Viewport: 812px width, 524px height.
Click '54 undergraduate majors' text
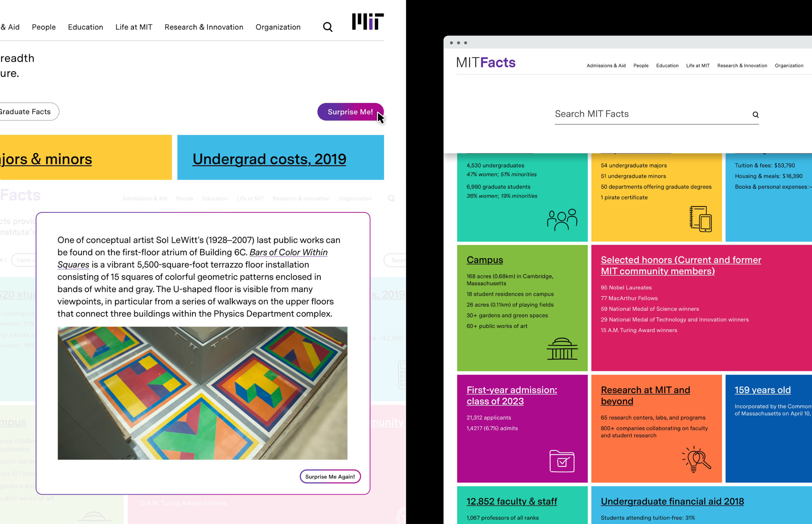[x=633, y=165]
